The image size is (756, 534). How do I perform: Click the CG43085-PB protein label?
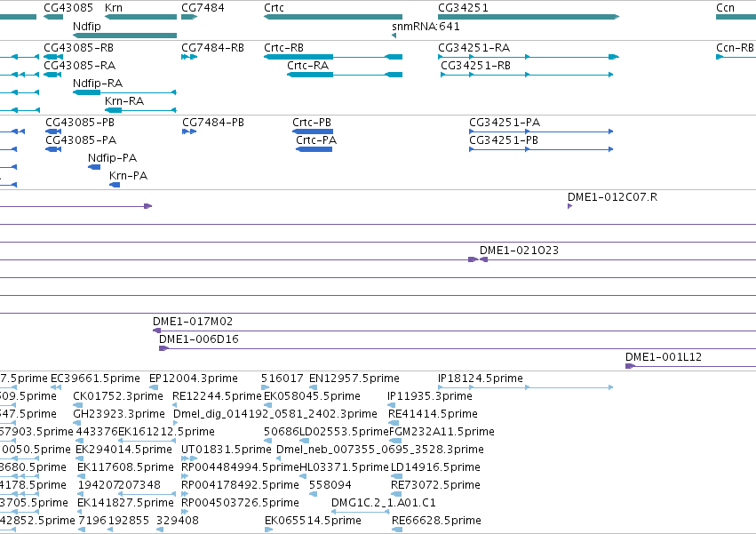(x=80, y=122)
